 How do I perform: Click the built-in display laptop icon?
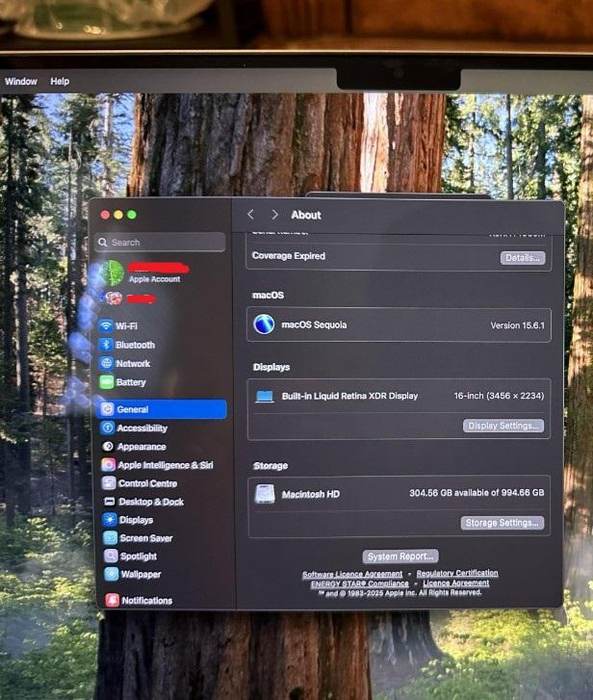point(264,396)
